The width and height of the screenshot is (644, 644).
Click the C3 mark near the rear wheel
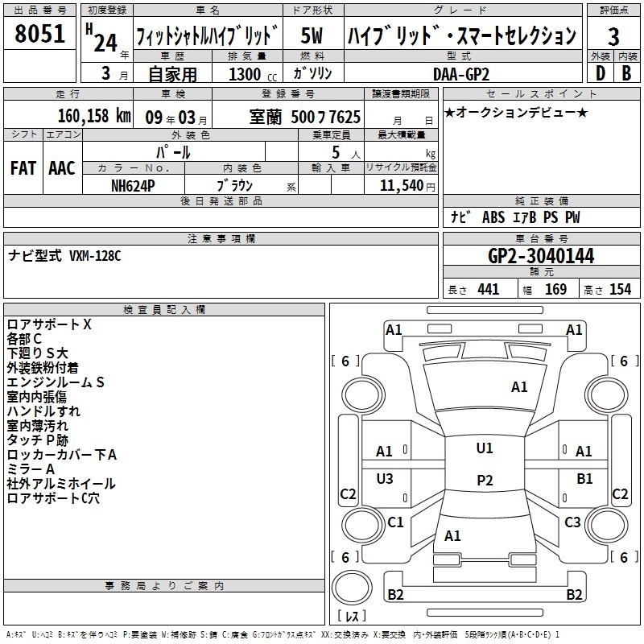point(572,522)
